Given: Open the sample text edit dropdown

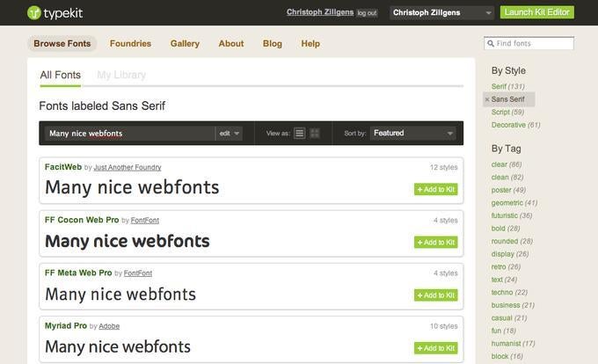Looking at the screenshot, I should [x=229, y=134].
